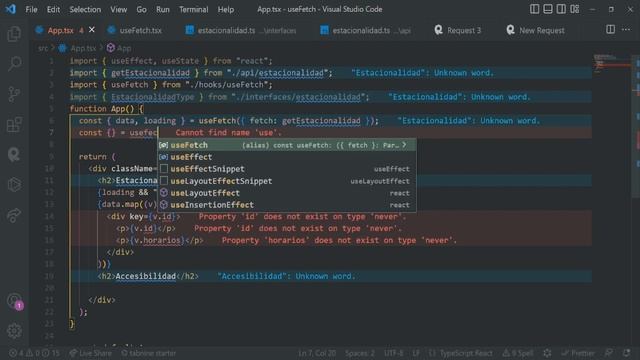Click the code minimap overview
640x360 pixels.
611,65
